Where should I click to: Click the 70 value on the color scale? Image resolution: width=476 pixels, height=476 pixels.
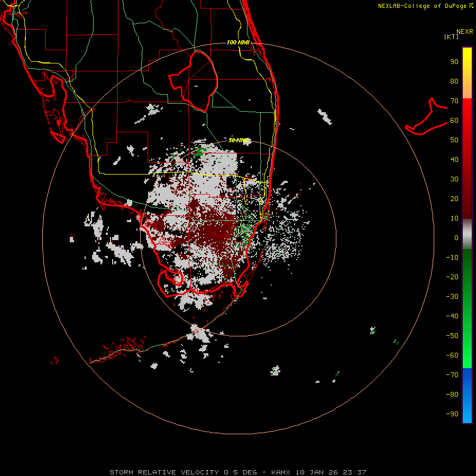click(x=454, y=101)
